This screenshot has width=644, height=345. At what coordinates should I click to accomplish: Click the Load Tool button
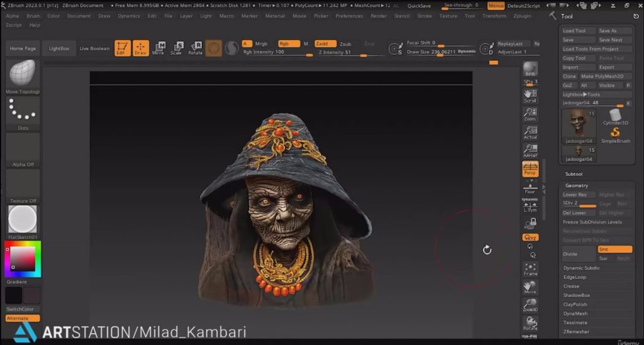pyautogui.click(x=579, y=31)
